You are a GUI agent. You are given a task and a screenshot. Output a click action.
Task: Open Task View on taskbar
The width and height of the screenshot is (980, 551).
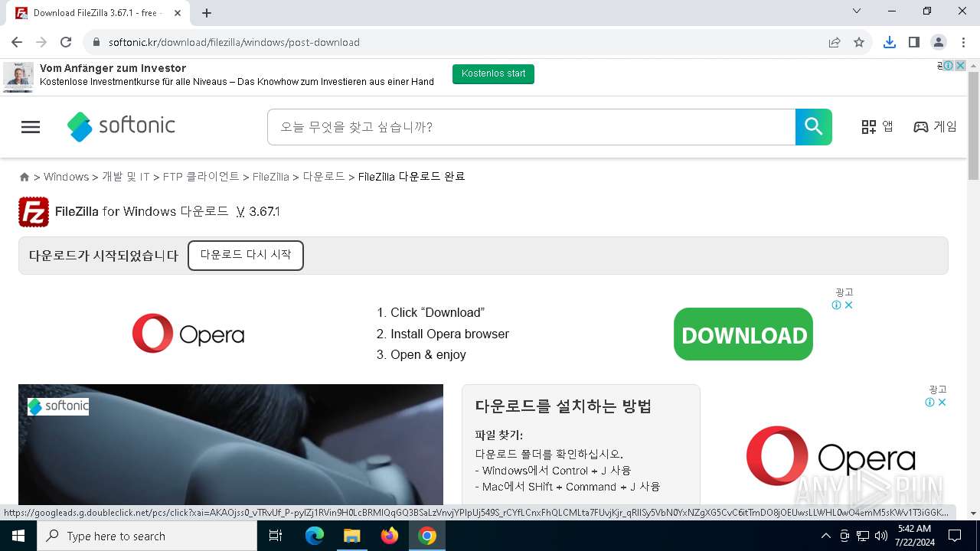click(276, 536)
